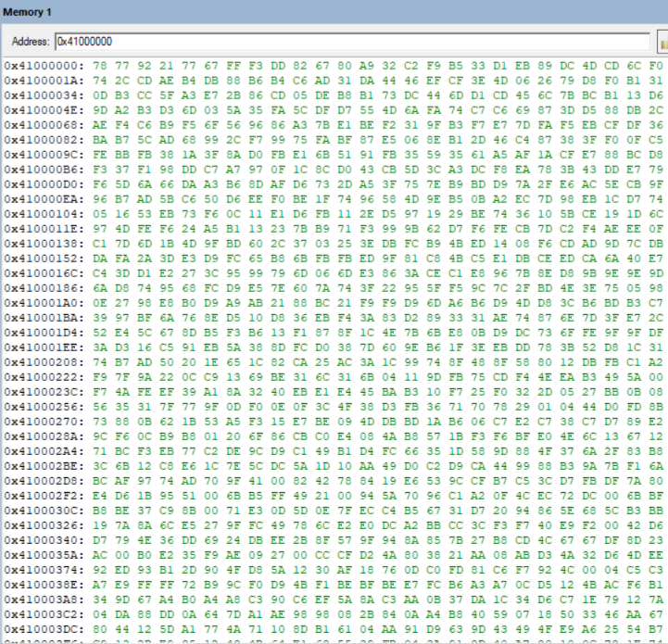This screenshot has width=668, height=644.
Task: Select the row address 0x410000EA:
Action: click(44, 199)
